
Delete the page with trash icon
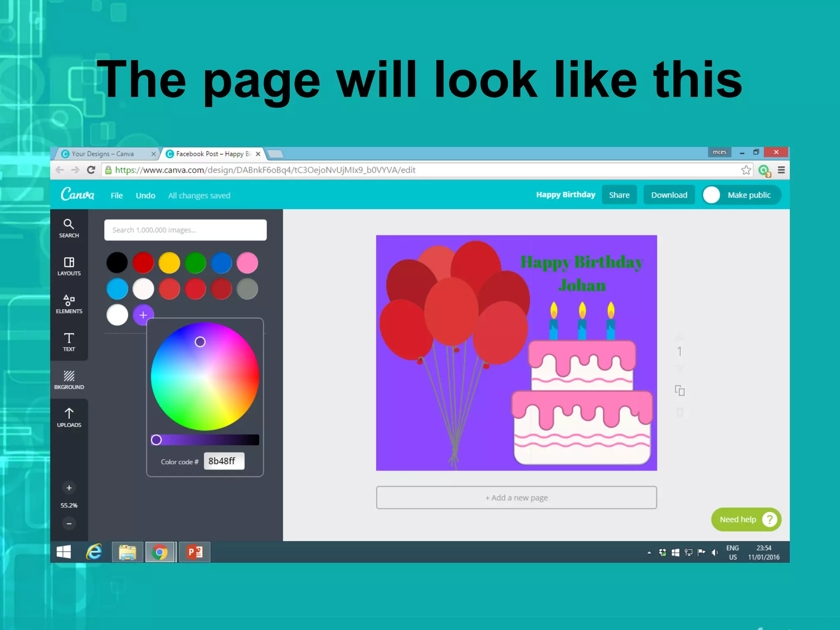[x=680, y=412]
